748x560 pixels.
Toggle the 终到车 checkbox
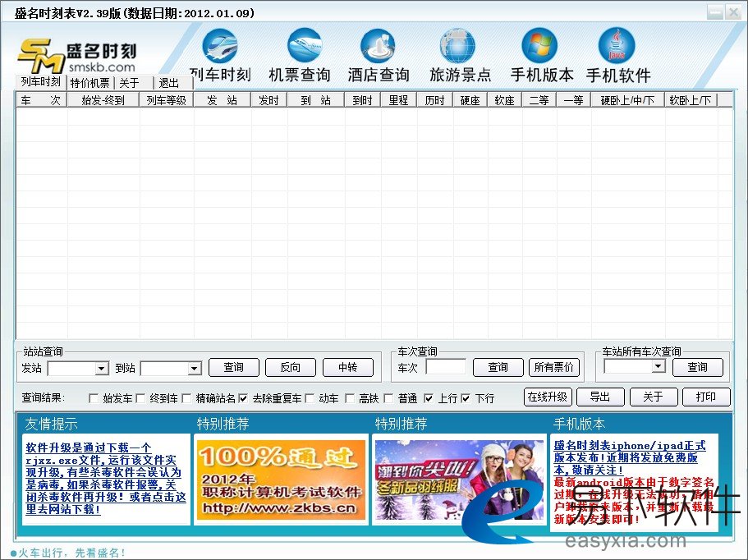pos(140,397)
